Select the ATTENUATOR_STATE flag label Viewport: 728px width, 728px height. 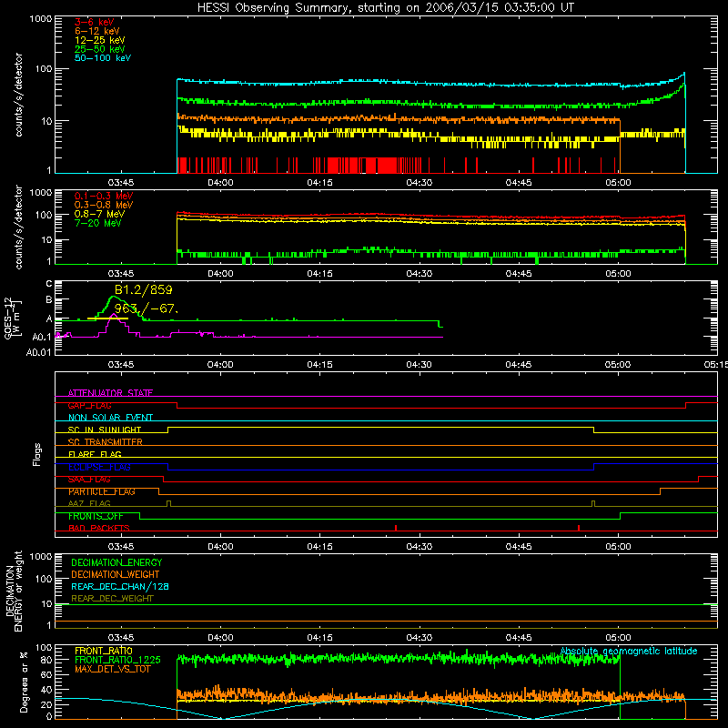click(110, 393)
